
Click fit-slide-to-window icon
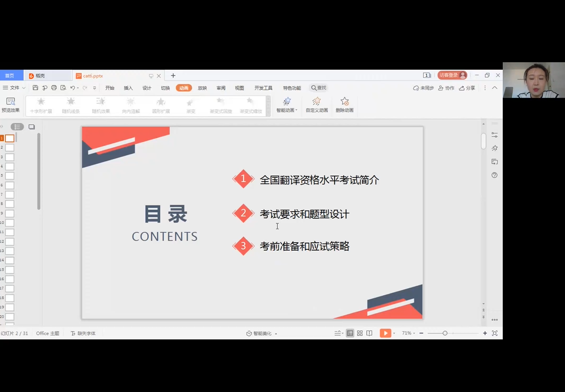[x=495, y=333]
